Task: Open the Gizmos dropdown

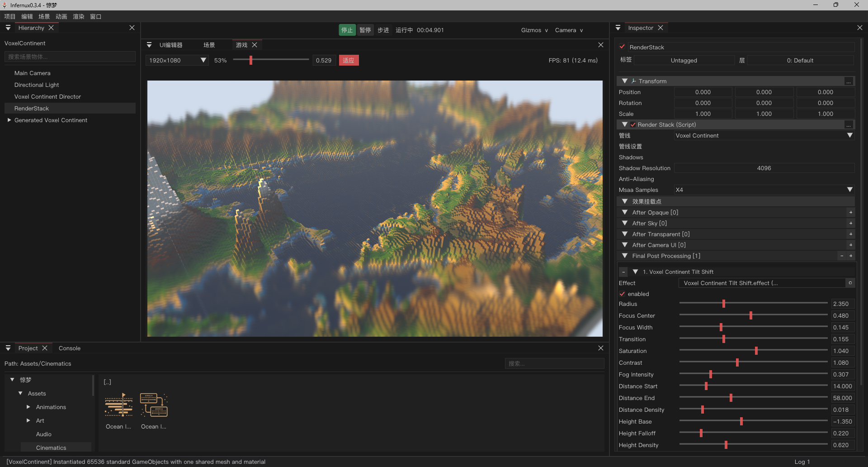Action: coord(534,30)
